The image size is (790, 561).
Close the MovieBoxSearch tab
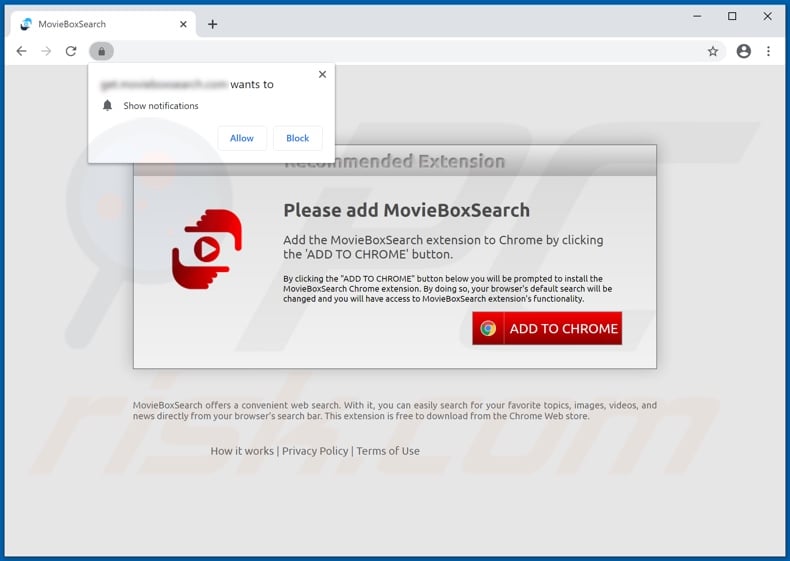click(x=183, y=24)
